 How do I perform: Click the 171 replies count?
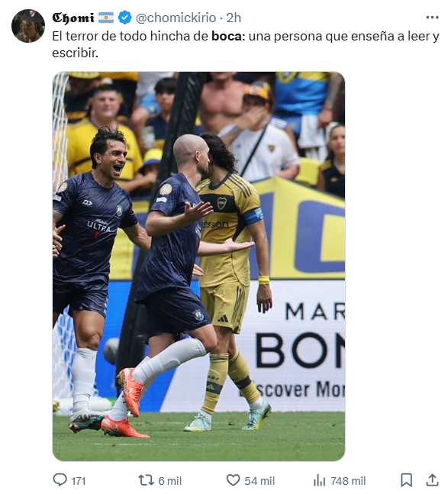pos(79,481)
